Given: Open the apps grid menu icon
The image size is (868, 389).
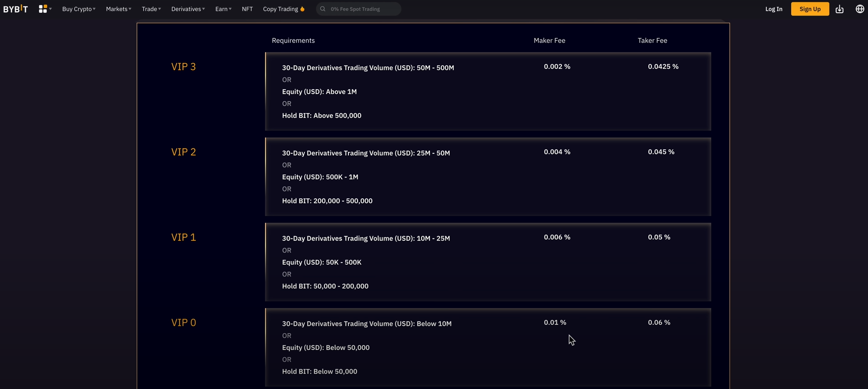Looking at the screenshot, I should (43, 9).
